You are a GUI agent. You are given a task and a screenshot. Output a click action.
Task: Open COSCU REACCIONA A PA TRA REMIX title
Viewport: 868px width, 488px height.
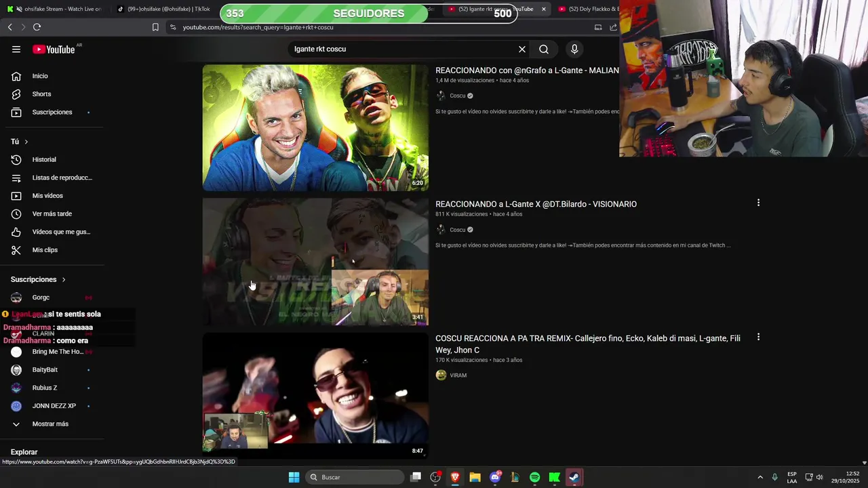pos(588,344)
